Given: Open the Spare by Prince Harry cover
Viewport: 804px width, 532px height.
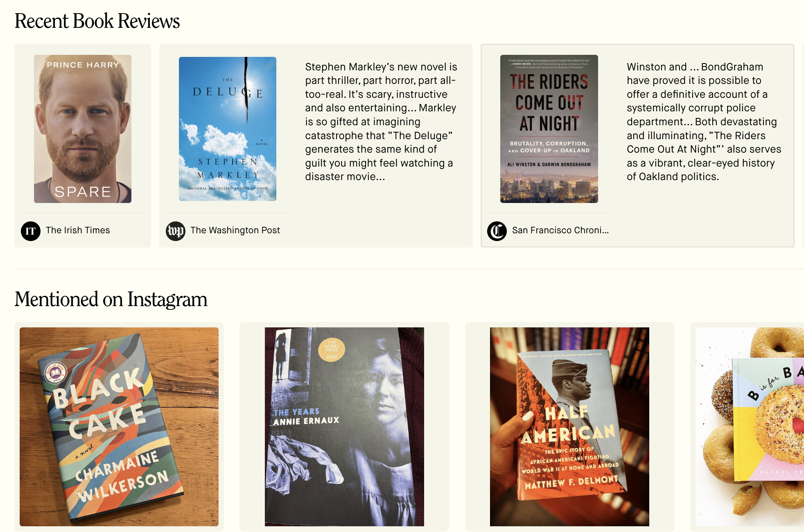Looking at the screenshot, I should pos(83,129).
